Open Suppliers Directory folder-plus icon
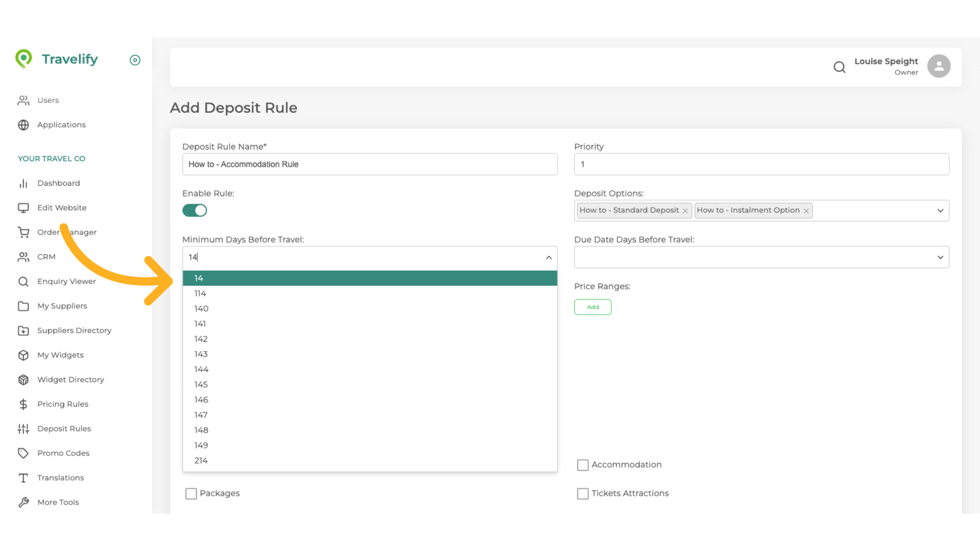Viewport: 980px width, 551px height. pos(23,331)
